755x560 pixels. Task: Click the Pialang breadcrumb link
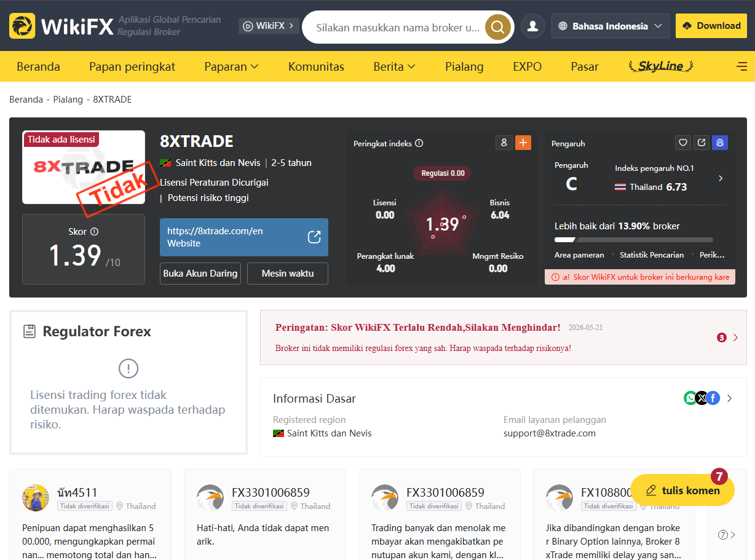pos(68,99)
